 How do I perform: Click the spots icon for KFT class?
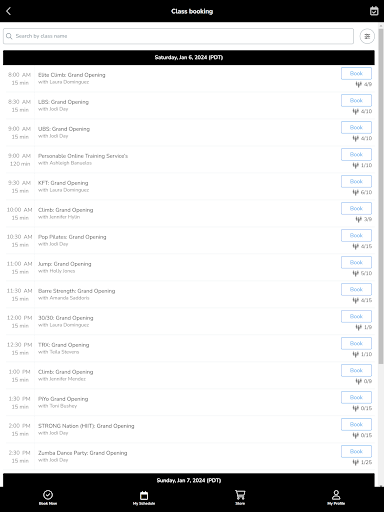pyautogui.click(x=356, y=192)
